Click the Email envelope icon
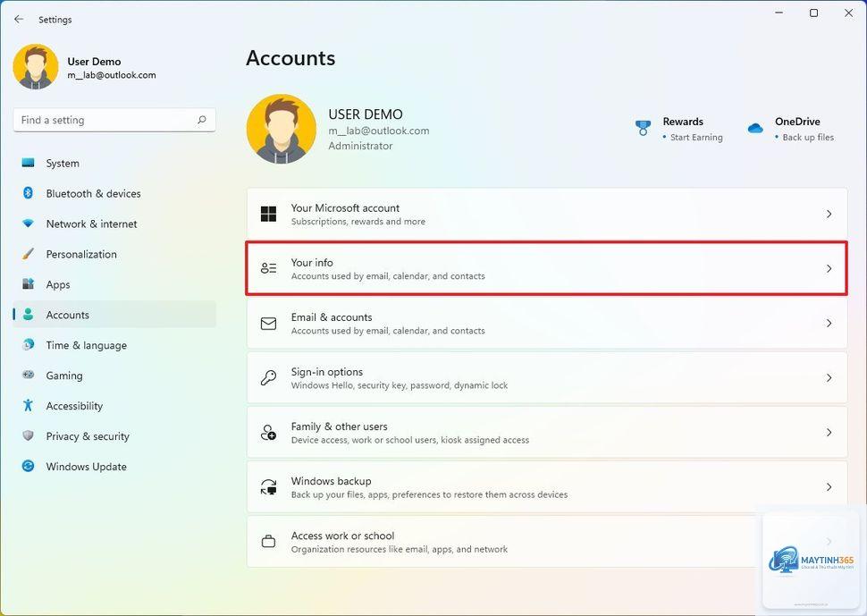 coord(269,324)
